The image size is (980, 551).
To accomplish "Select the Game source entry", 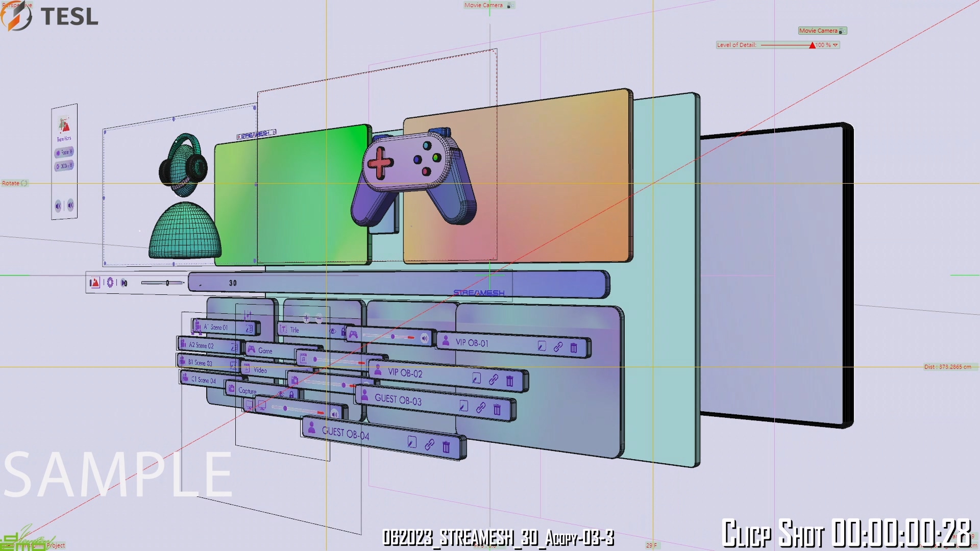I will pyautogui.click(x=264, y=351).
